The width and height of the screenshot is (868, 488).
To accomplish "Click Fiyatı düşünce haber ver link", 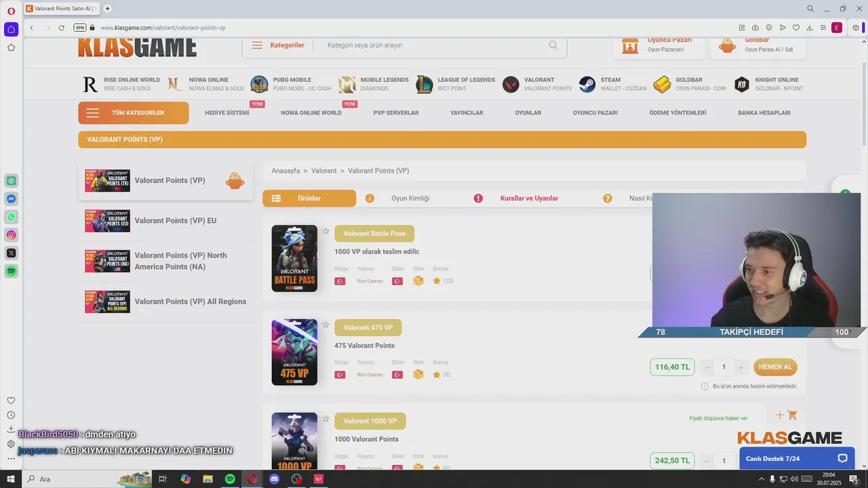I will point(718,418).
